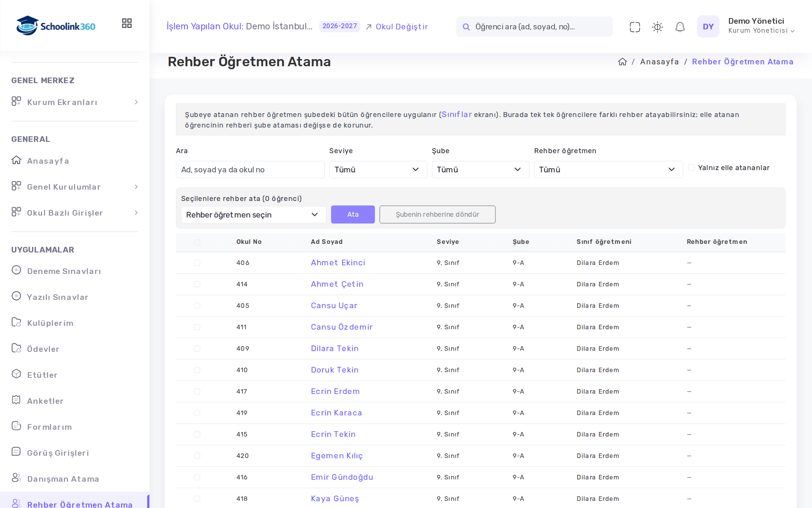The image size is (812, 508).
Task: Click the Deneme Sınavları icon
Action: (16, 270)
